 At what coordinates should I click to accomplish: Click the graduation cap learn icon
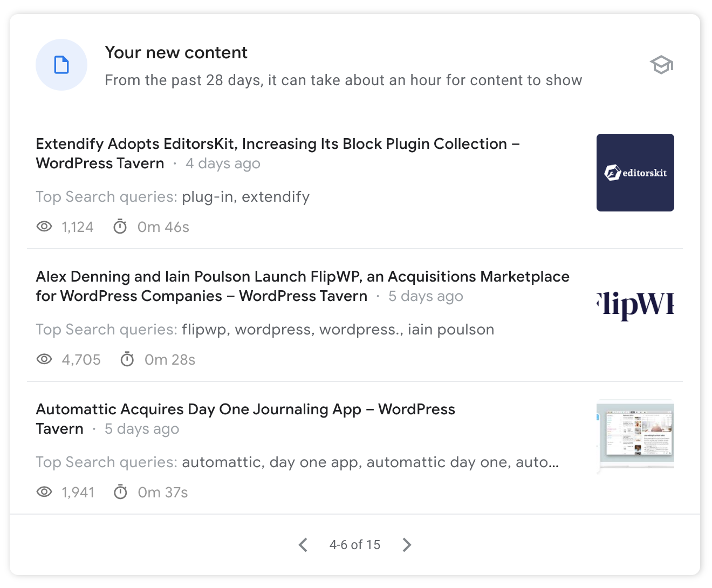(x=661, y=65)
